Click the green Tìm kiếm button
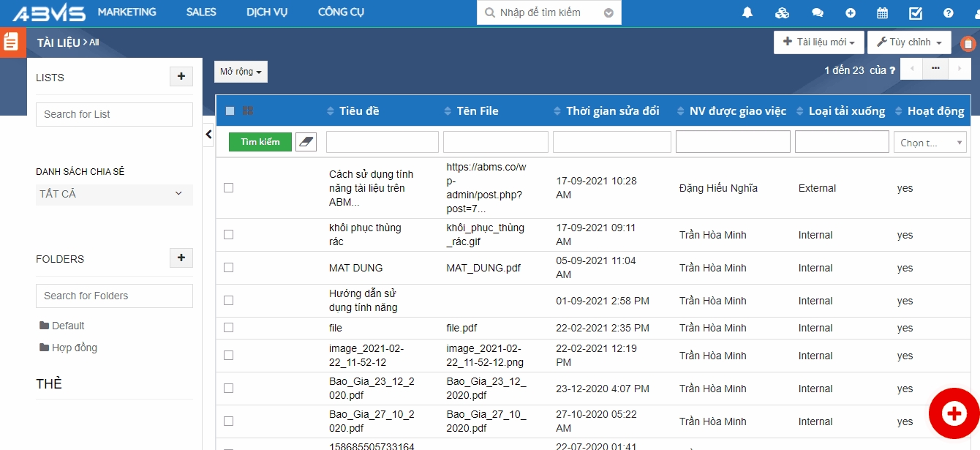 pyautogui.click(x=260, y=142)
